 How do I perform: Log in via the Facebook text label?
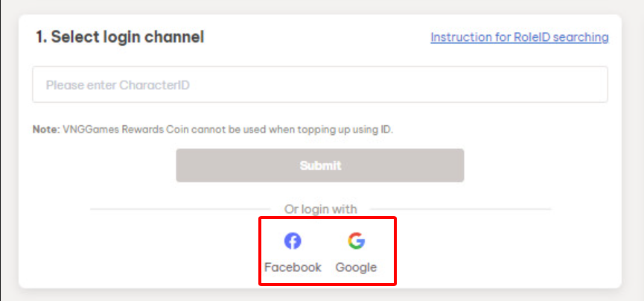293,267
